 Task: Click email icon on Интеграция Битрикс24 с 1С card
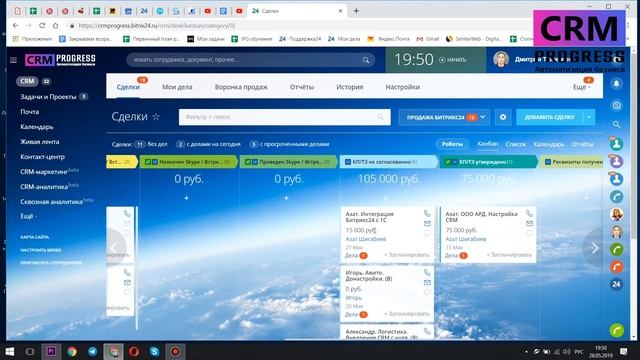click(x=427, y=224)
